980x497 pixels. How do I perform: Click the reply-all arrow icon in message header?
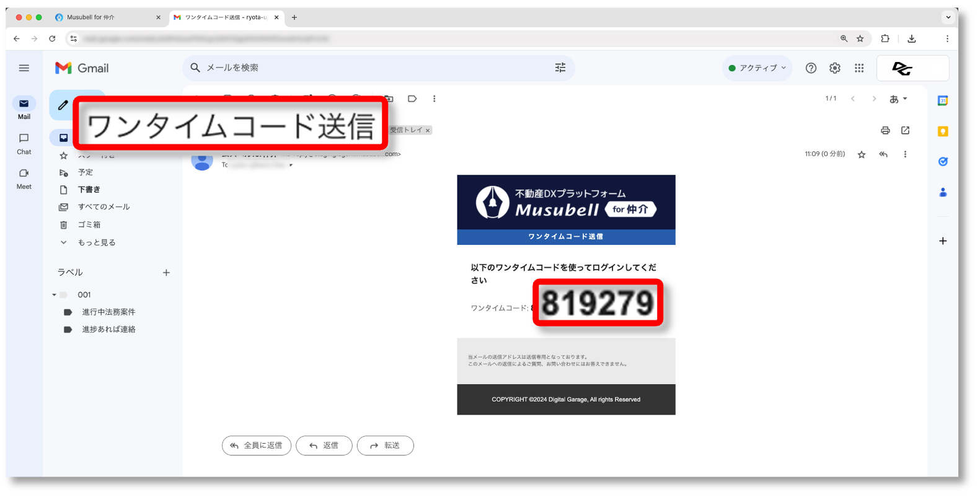(883, 154)
